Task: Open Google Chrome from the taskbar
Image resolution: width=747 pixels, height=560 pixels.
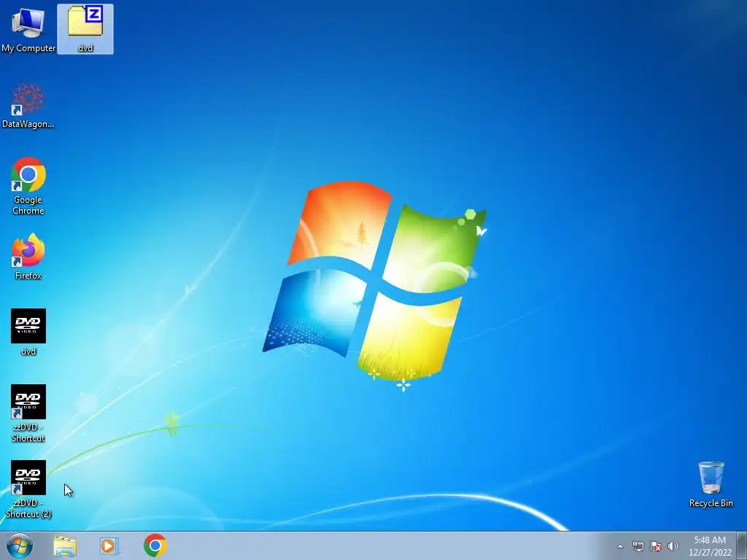Action: click(x=155, y=545)
